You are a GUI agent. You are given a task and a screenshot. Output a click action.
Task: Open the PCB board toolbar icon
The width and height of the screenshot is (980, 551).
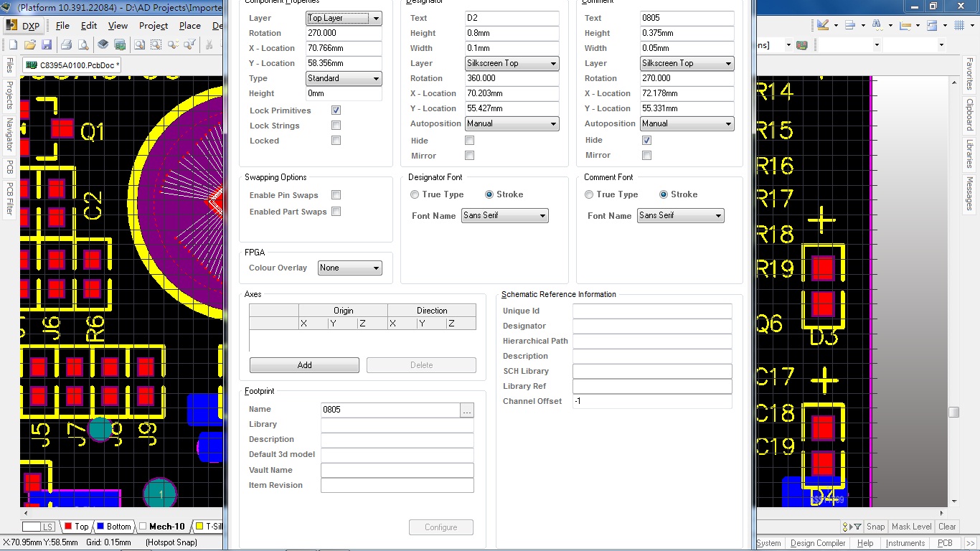click(x=121, y=44)
